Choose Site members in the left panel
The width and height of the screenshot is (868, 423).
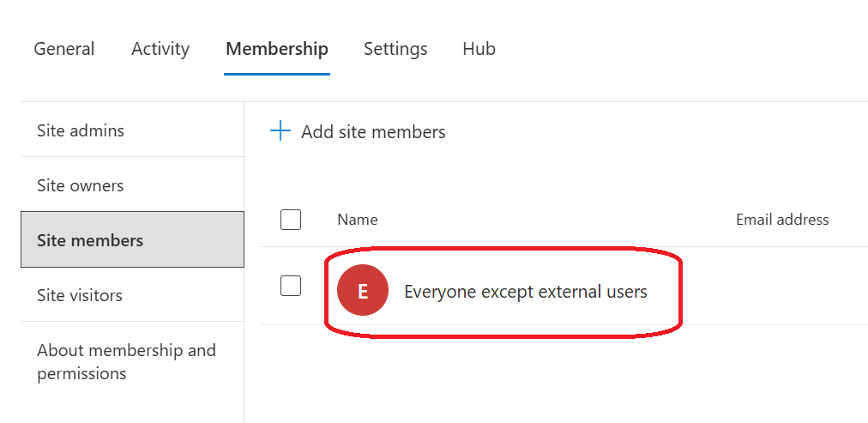click(90, 240)
